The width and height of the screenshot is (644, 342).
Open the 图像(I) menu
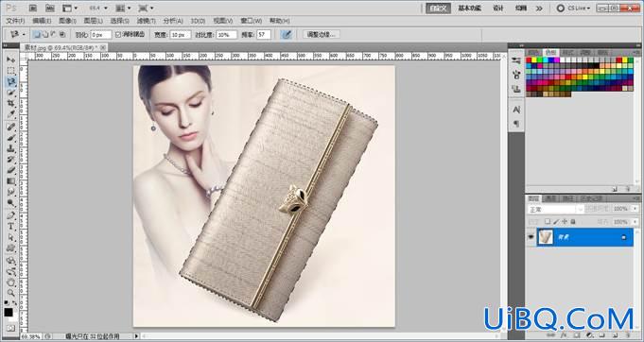[x=67, y=21]
